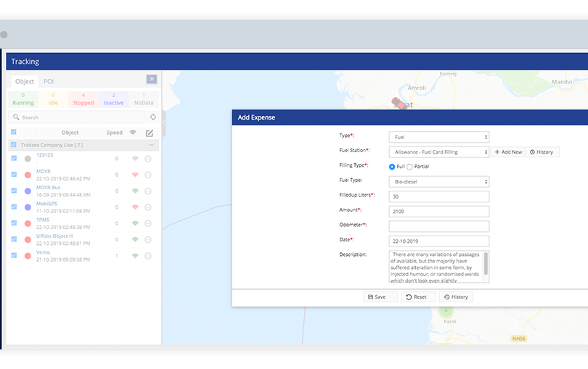Click the signal icon for MDVR
The width and height of the screenshot is (588, 369).
click(134, 175)
